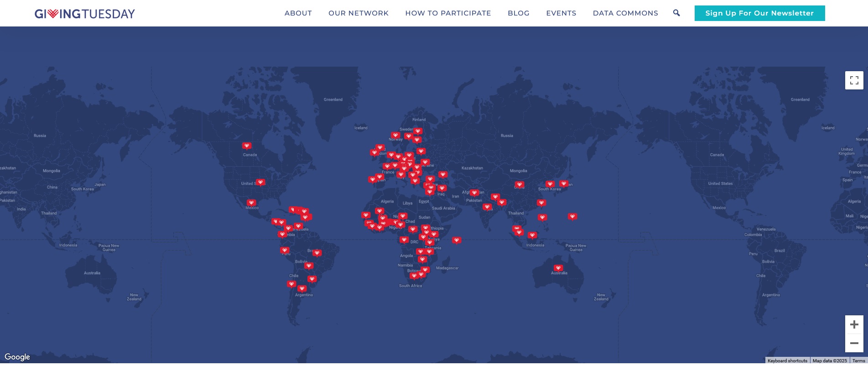Viewport: 868px width, 371px height.
Task: Open the Google logo link
Action: (17, 357)
